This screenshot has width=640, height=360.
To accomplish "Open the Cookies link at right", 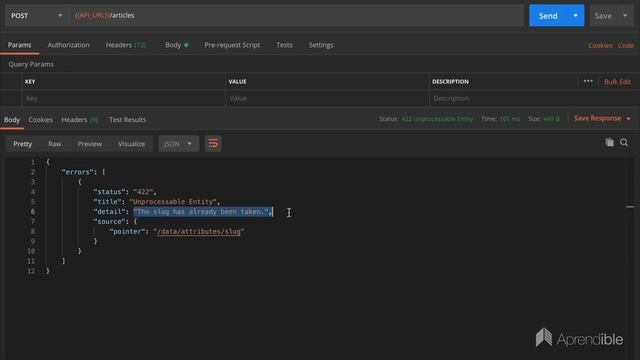I will [x=600, y=45].
